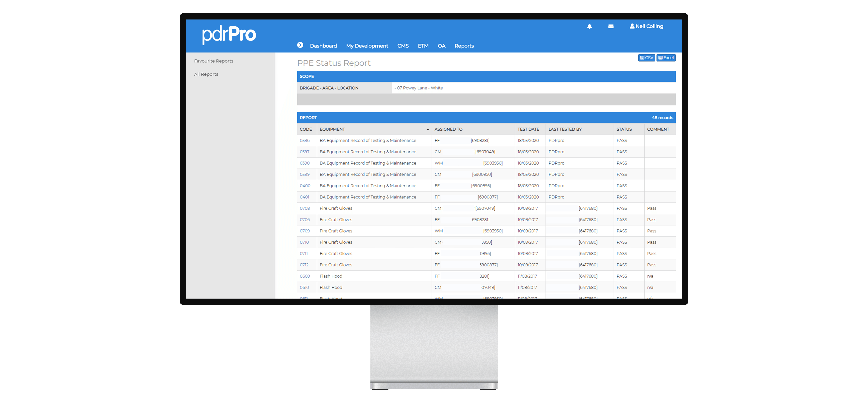This screenshot has height=408, width=868.
Task: Open equipment code 0400
Action: (305, 186)
